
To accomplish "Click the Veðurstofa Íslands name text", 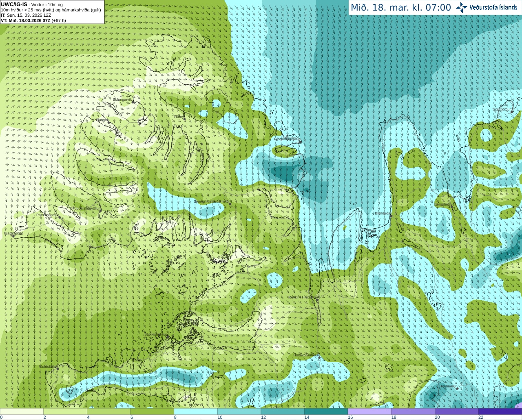I will click(493, 7).
